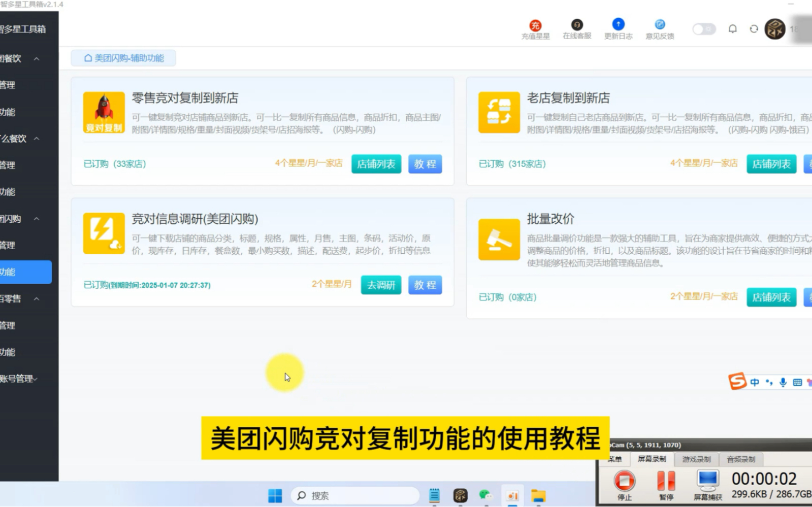Image resolution: width=812 pixels, height=507 pixels.
Task: Select highlighted 功能 under 美团闪购
Action: pos(26,272)
